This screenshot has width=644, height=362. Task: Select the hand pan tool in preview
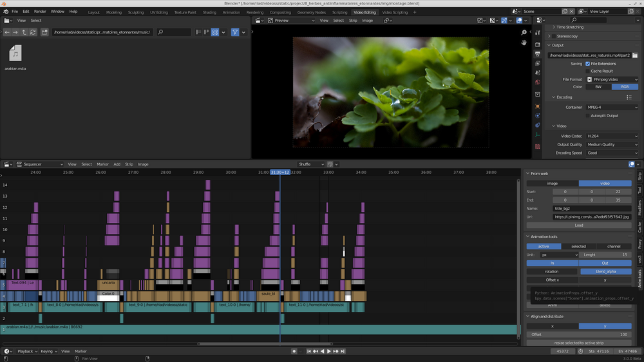pos(525,43)
